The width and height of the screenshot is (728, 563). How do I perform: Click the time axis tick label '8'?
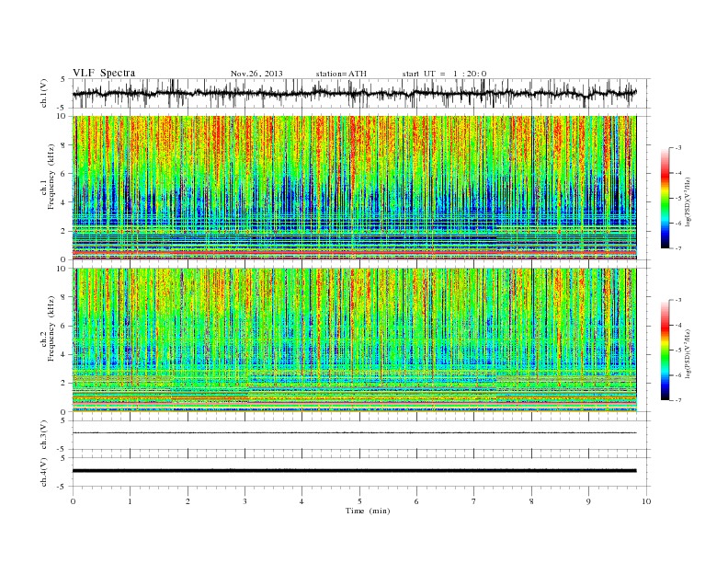click(531, 501)
